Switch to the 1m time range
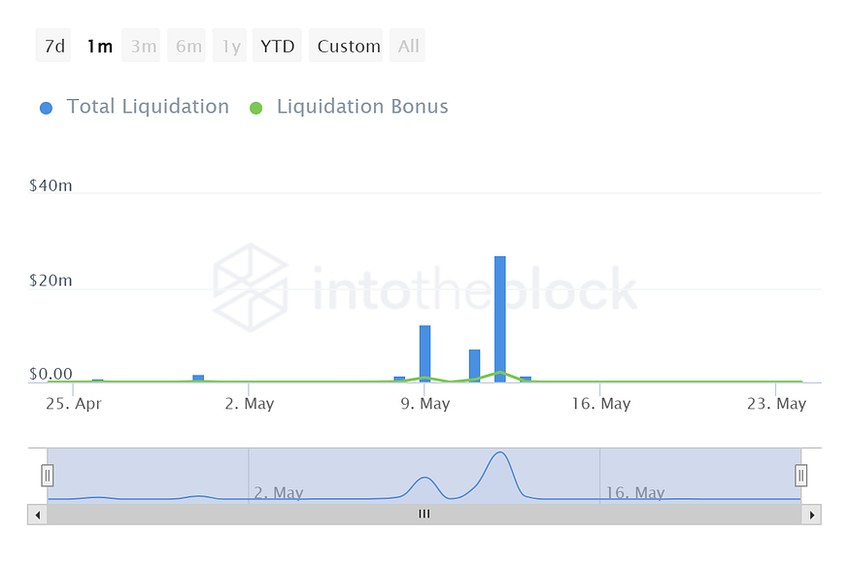 tap(99, 46)
